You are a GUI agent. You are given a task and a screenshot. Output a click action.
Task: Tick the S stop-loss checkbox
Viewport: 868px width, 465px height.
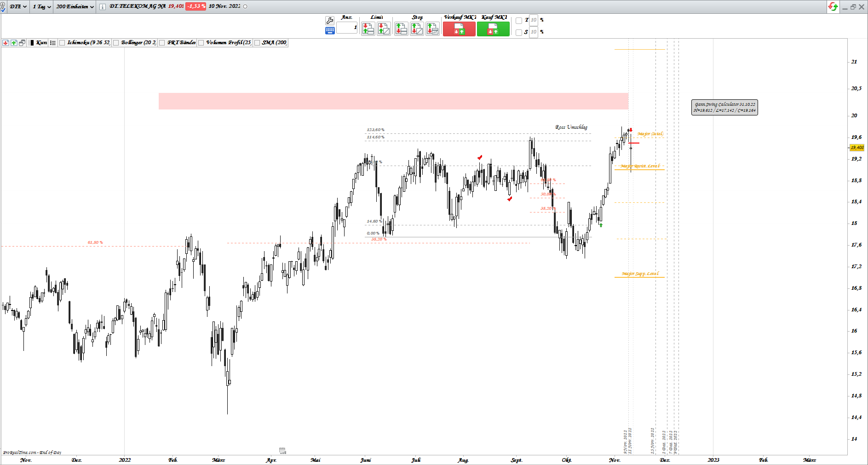click(x=519, y=32)
